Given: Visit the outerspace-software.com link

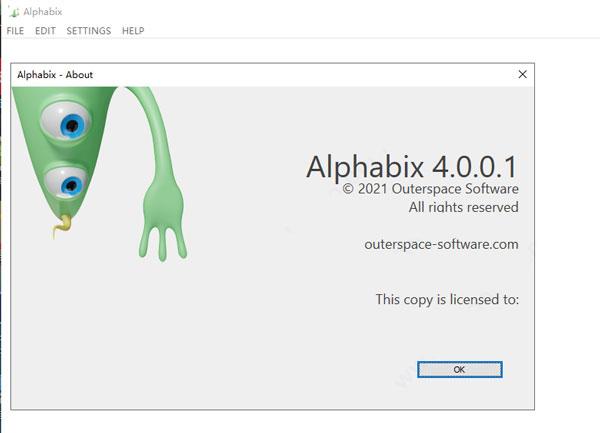Looking at the screenshot, I should (x=441, y=244).
